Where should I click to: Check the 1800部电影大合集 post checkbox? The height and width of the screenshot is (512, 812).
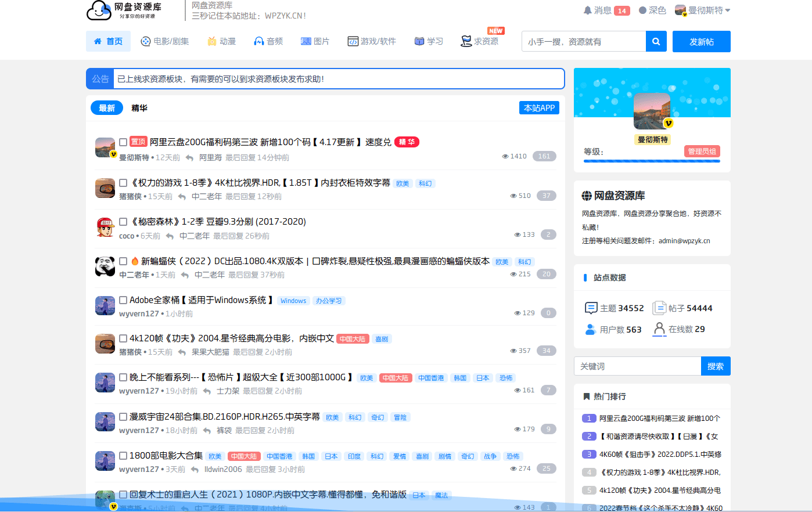point(123,456)
